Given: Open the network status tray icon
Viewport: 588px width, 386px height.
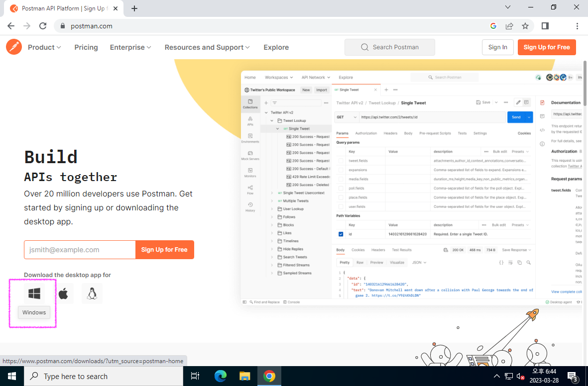Looking at the screenshot, I should [x=508, y=376].
